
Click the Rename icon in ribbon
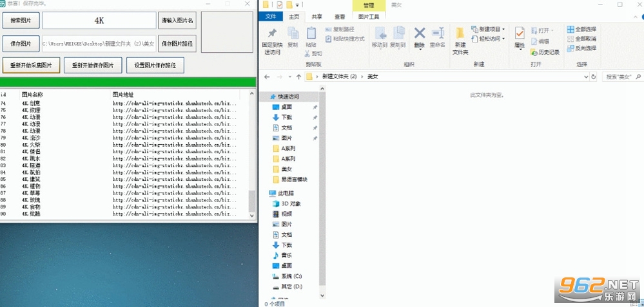click(x=438, y=33)
